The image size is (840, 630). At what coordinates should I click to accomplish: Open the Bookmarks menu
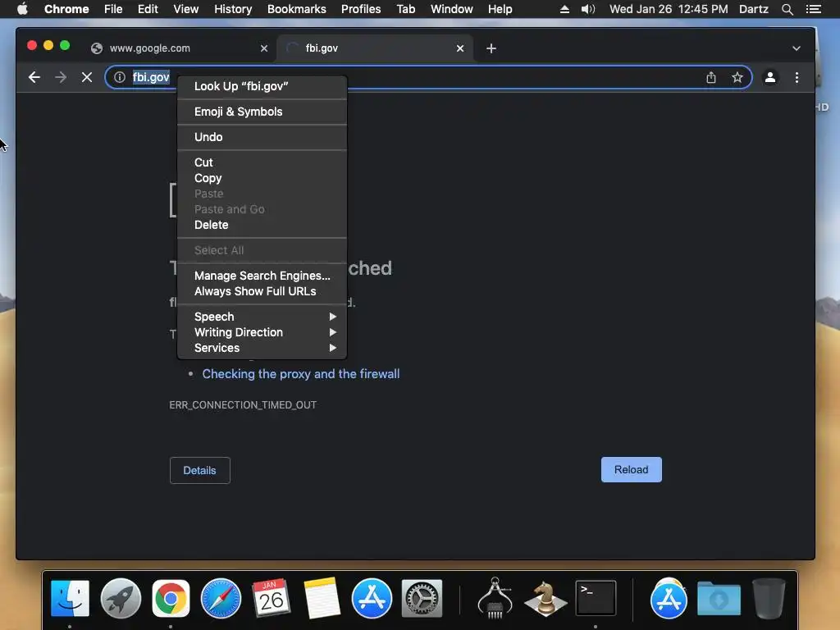[x=297, y=9]
